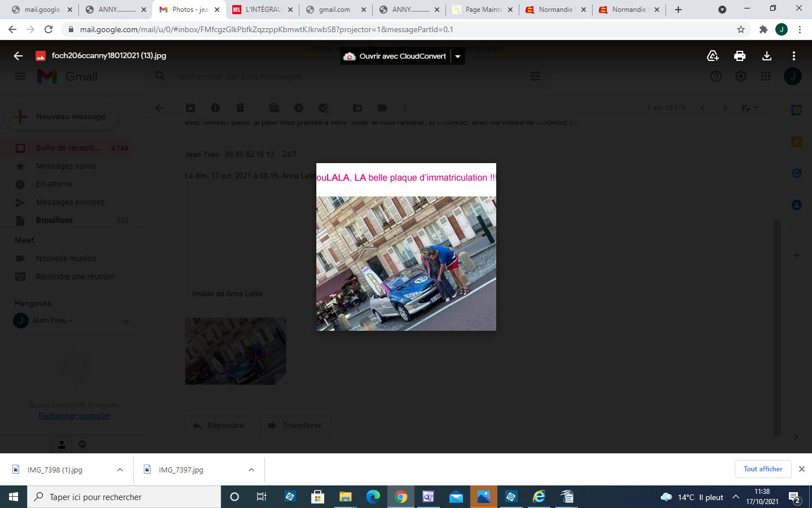The width and height of the screenshot is (812, 508).
Task: Open Google Contacts side panel
Action: [797, 205]
